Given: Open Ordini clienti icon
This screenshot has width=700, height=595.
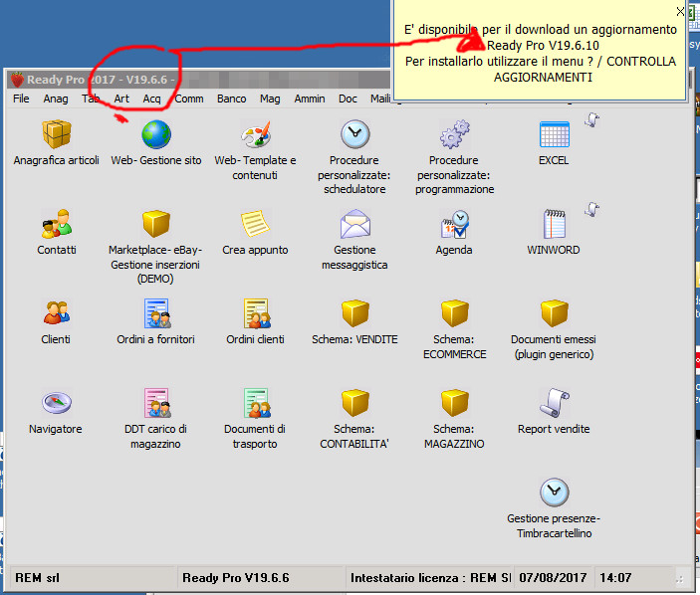Looking at the screenshot, I should coord(257,313).
